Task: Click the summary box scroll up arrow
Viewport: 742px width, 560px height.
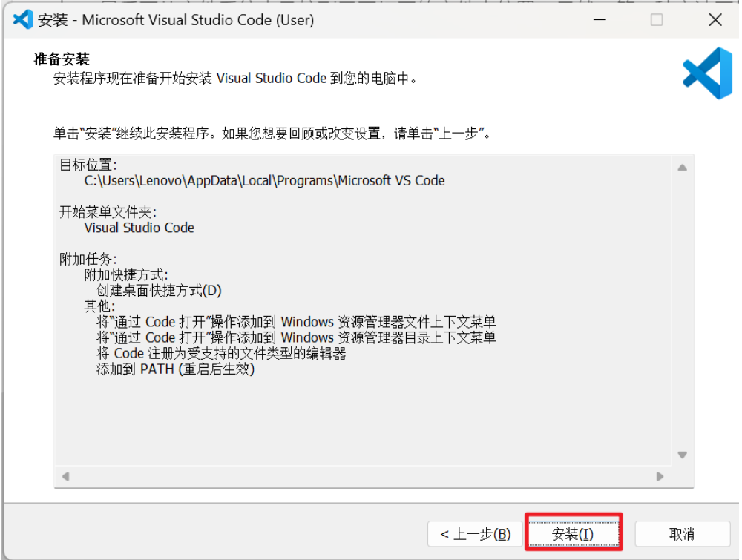Action: coord(683,168)
